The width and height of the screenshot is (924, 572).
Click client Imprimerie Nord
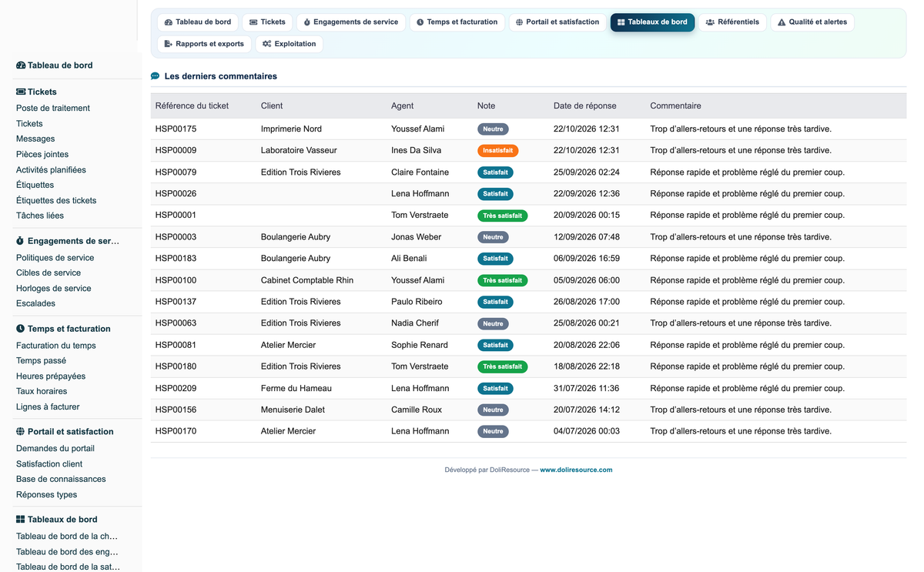click(x=291, y=129)
